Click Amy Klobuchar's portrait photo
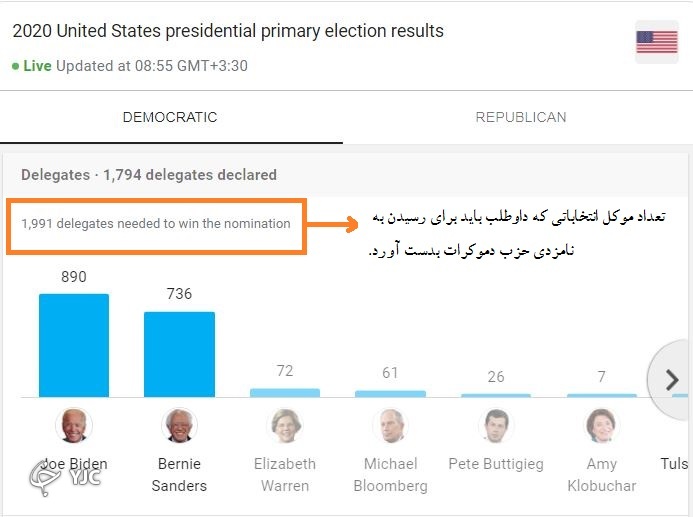693x517 pixels. [602, 425]
